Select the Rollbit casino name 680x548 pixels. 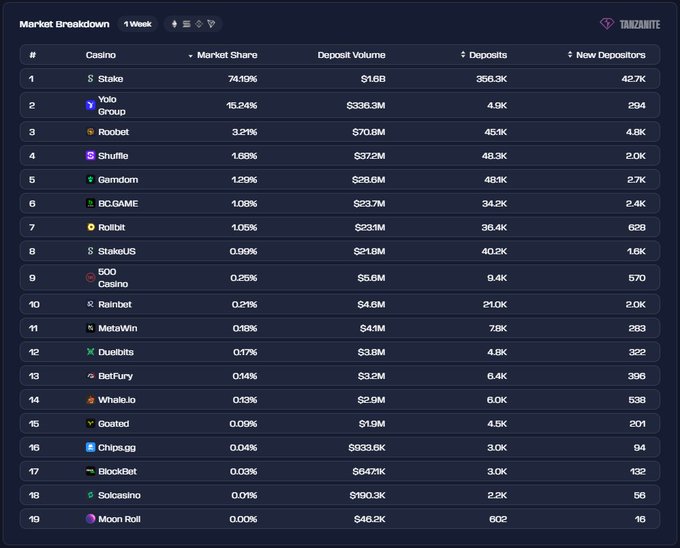point(111,227)
